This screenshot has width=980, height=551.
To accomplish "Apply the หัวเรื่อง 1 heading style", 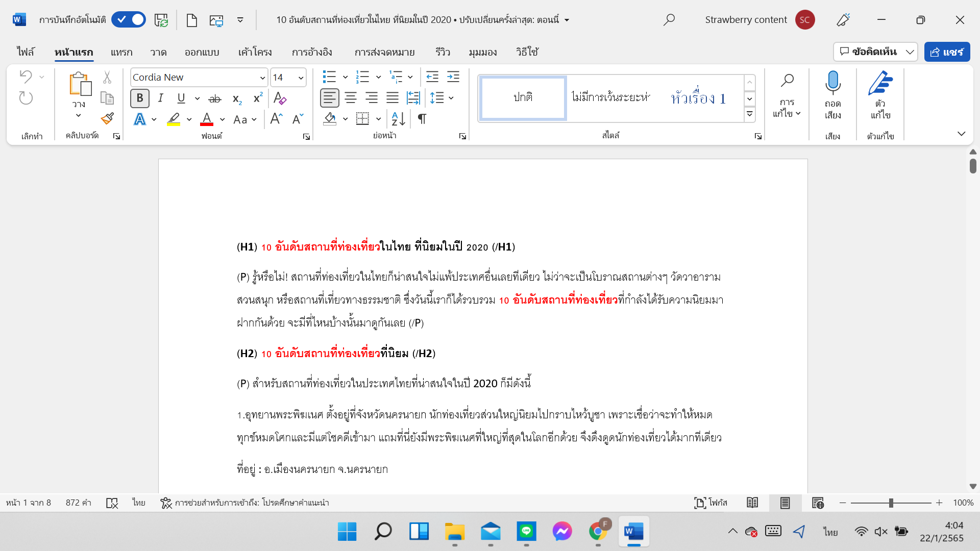I will pos(698,98).
